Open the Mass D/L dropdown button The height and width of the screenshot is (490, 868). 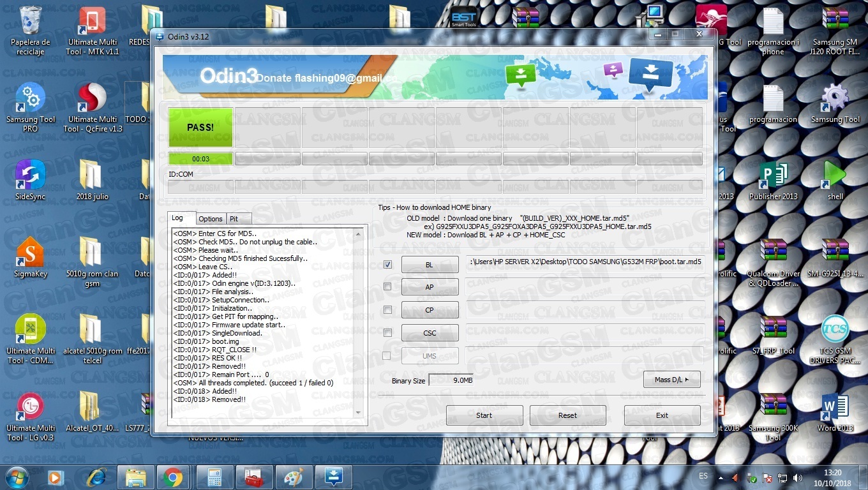coord(671,380)
